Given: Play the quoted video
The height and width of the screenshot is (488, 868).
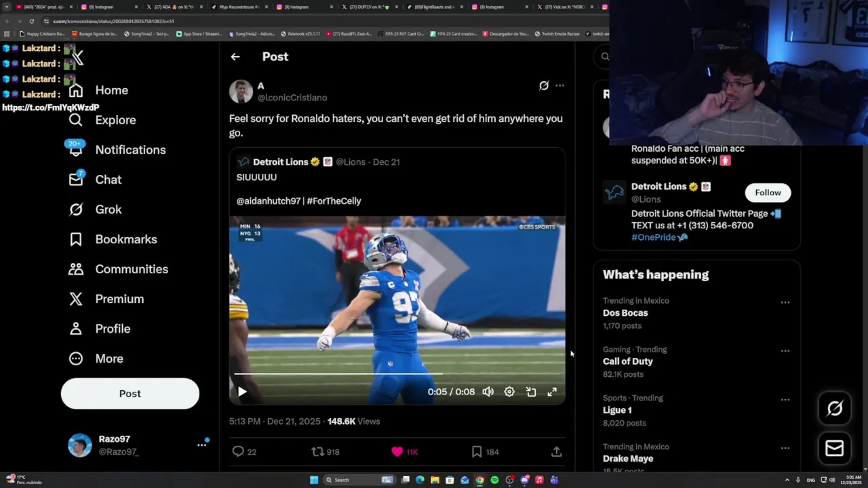Looking at the screenshot, I should [242, 392].
